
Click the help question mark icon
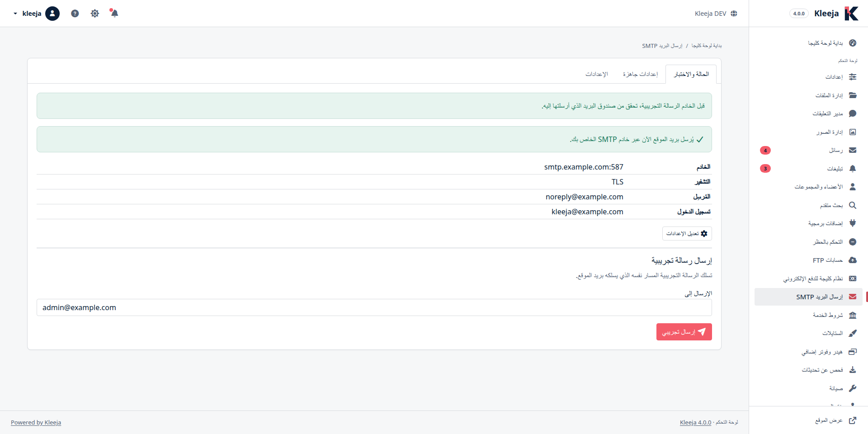(75, 14)
